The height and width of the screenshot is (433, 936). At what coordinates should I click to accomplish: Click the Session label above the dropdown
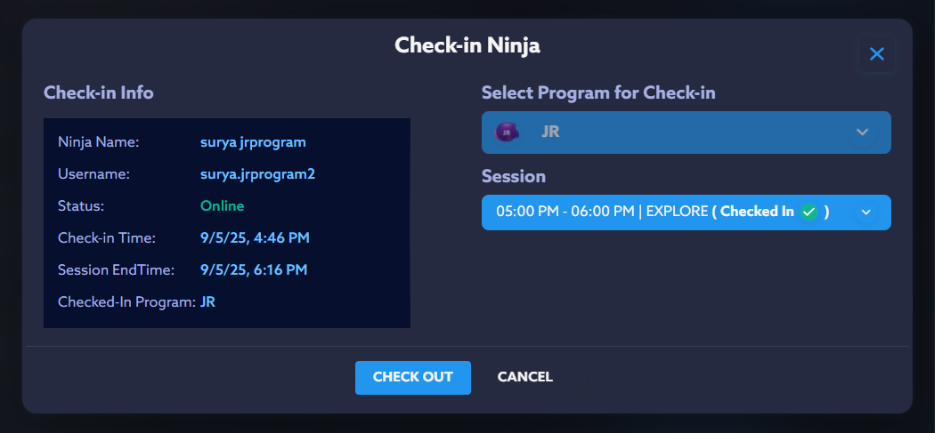(x=513, y=176)
